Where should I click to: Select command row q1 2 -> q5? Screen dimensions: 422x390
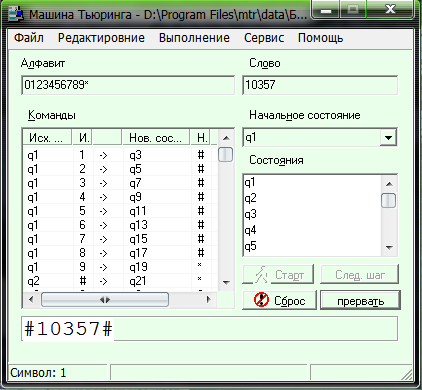[x=120, y=169]
